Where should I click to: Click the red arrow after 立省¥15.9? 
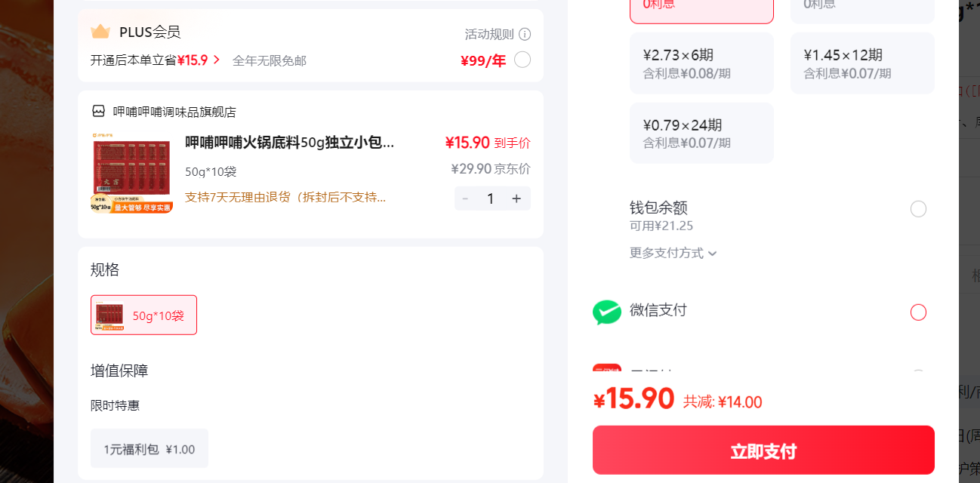217,60
